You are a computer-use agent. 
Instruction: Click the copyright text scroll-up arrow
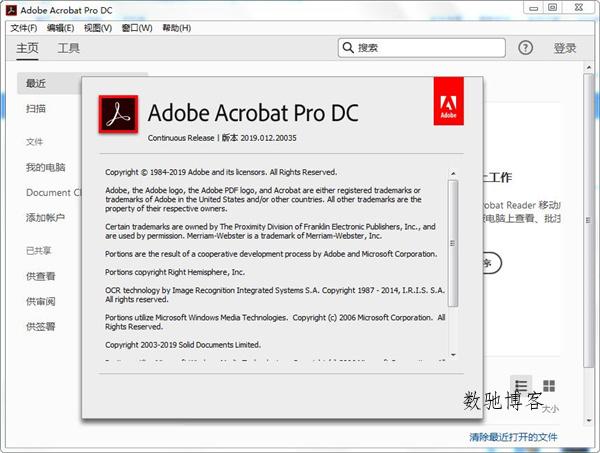coord(453,174)
